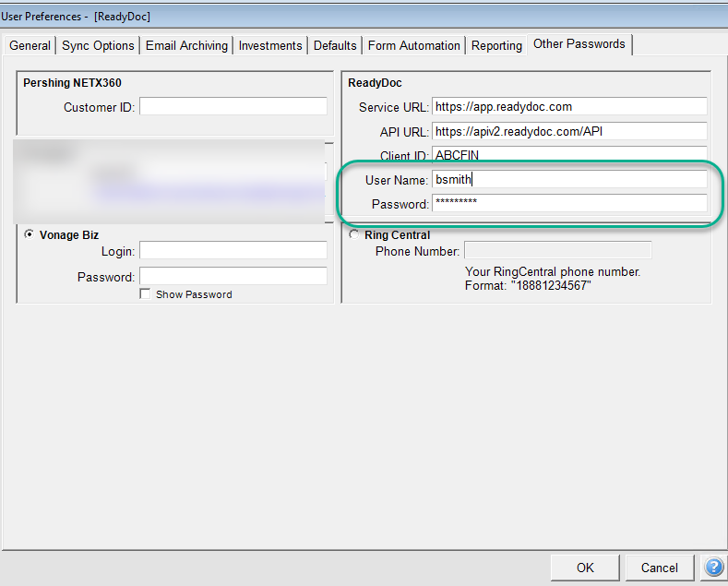This screenshot has width=728, height=586.
Task: Switch to the General tab
Action: point(30,45)
